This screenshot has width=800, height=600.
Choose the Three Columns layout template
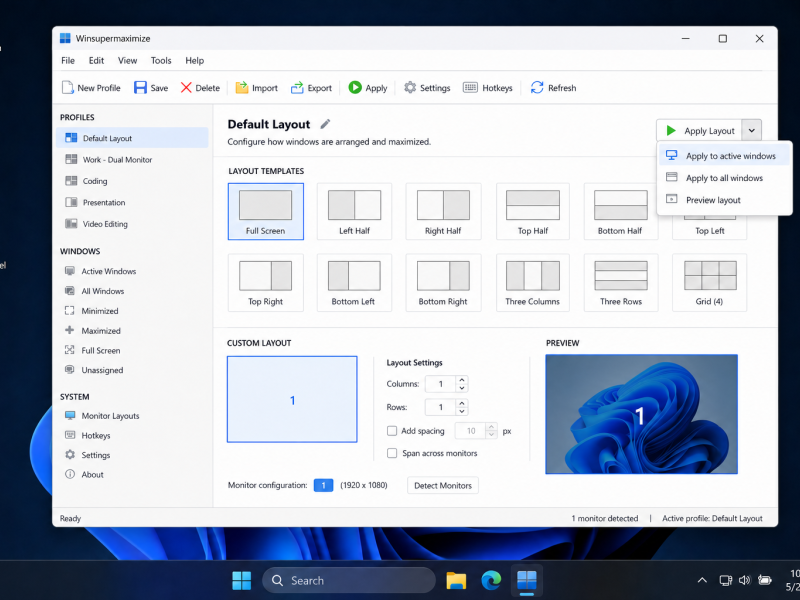tap(533, 283)
